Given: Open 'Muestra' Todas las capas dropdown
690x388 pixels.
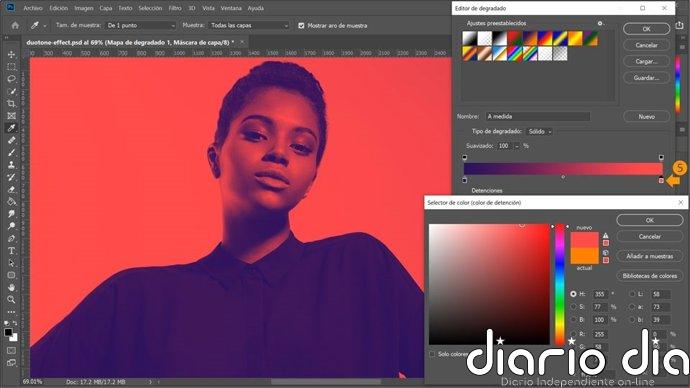Looking at the screenshot, I should pyautogui.click(x=249, y=26).
